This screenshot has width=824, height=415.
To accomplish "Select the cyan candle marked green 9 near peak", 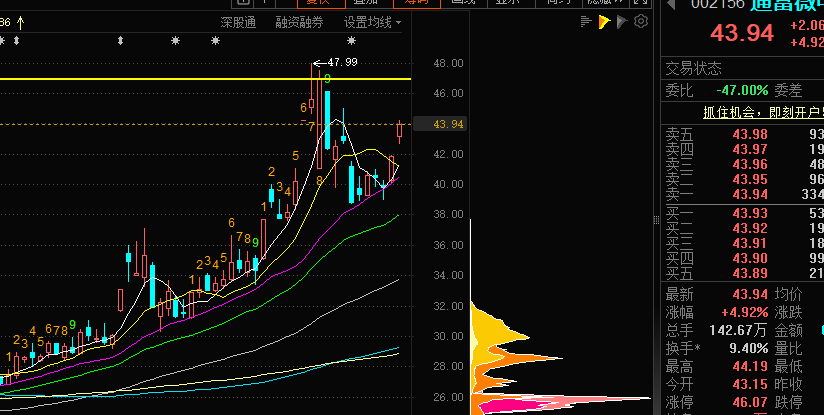I will [327, 120].
